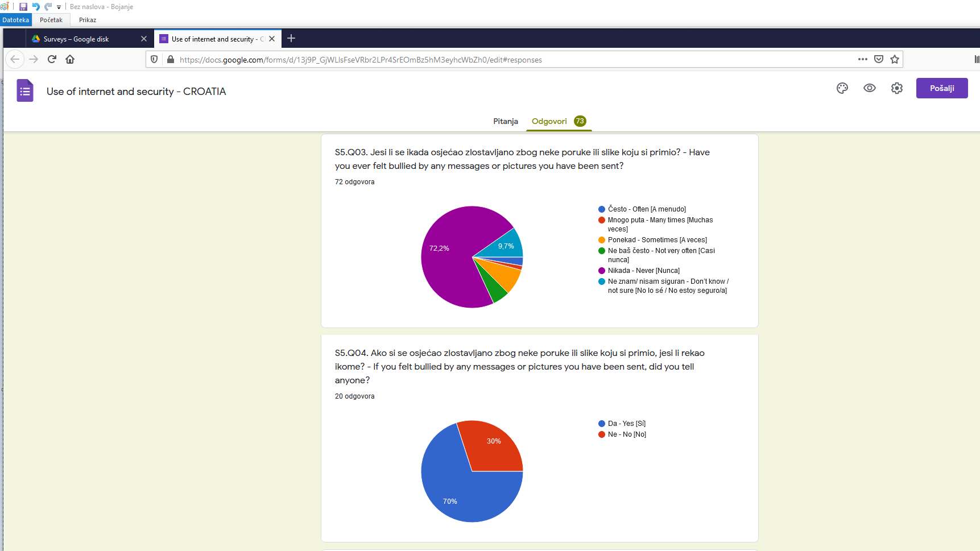
Task: Open a new browser tab
Action: (291, 39)
